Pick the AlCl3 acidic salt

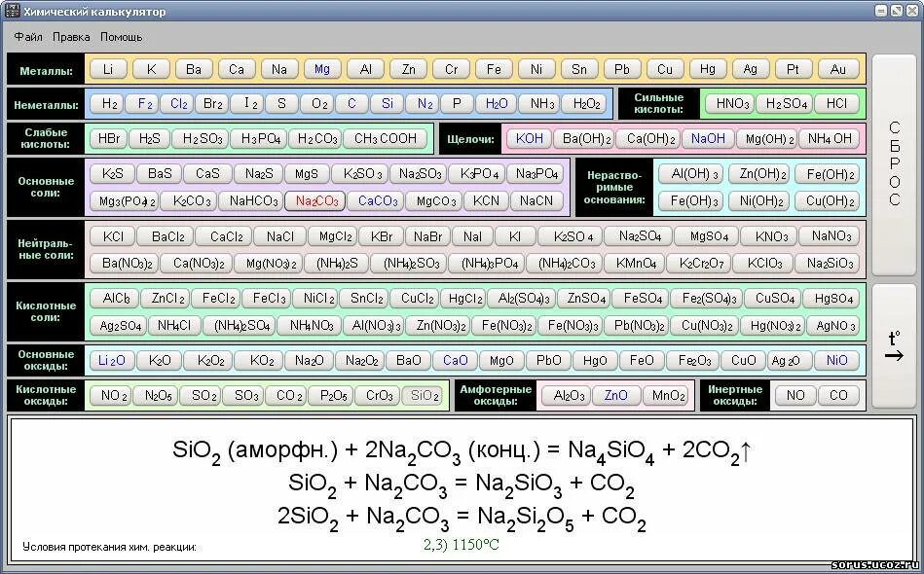point(115,299)
